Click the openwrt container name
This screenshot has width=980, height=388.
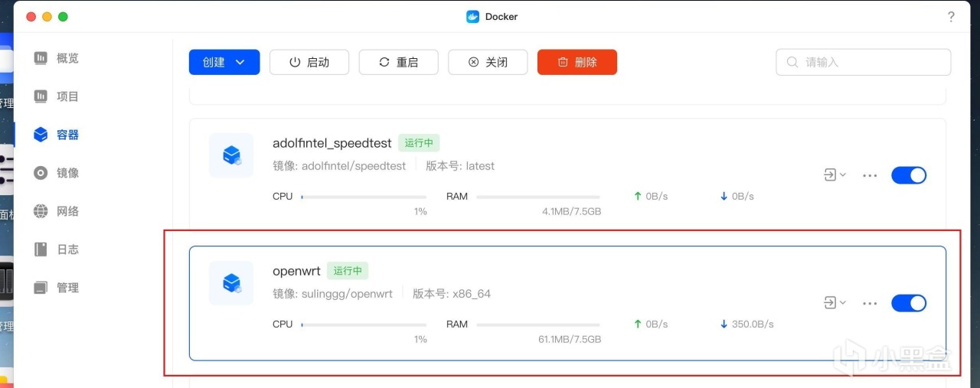pos(296,271)
